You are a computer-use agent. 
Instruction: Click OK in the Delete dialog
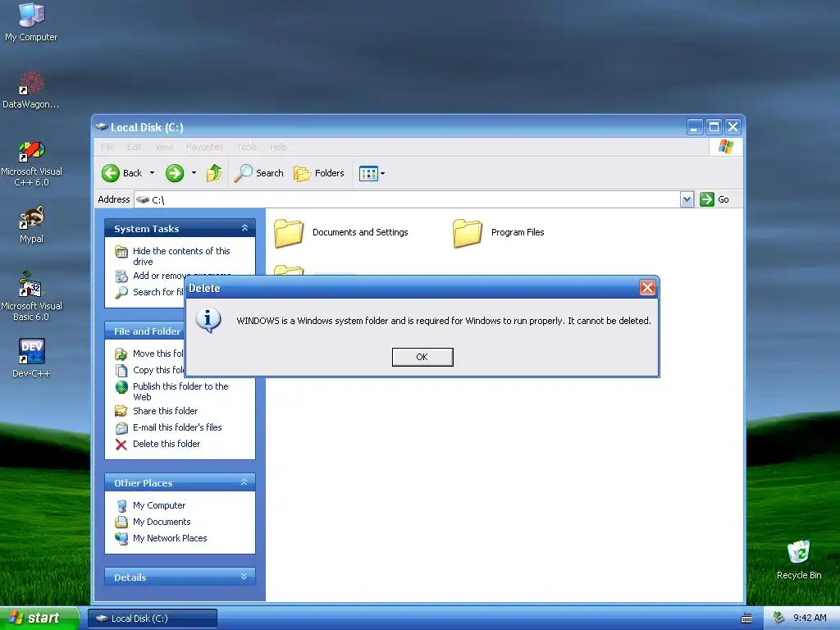pyautogui.click(x=422, y=357)
